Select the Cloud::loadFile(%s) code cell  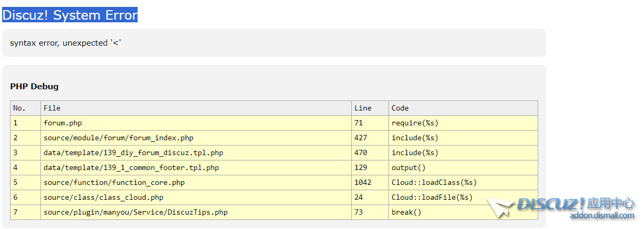[463, 197]
